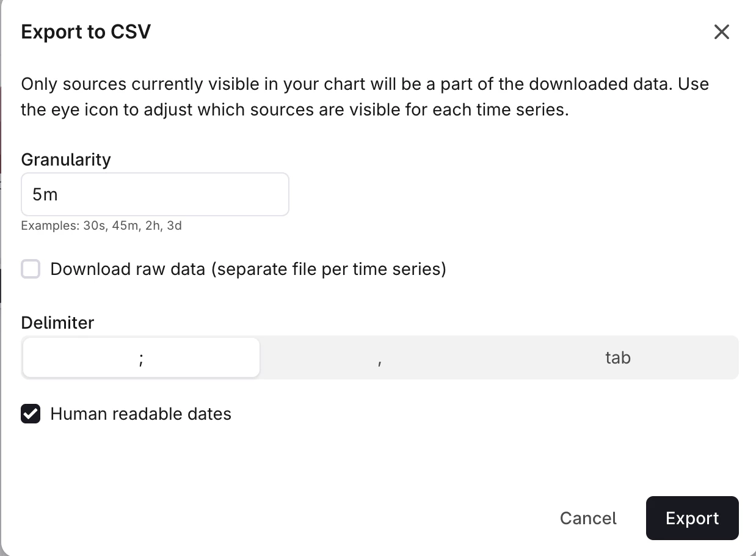The height and width of the screenshot is (556, 756).
Task: Click the visible sources description paragraph
Action: (x=365, y=97)
